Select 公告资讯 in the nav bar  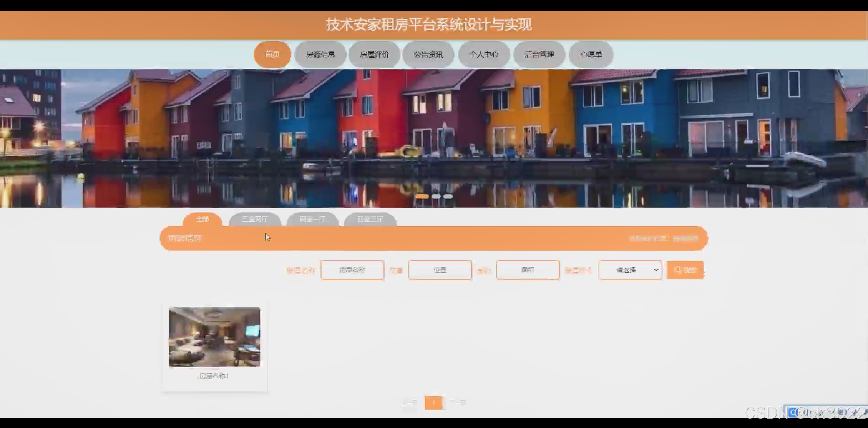pyautogui.click(x=428, y=54)
